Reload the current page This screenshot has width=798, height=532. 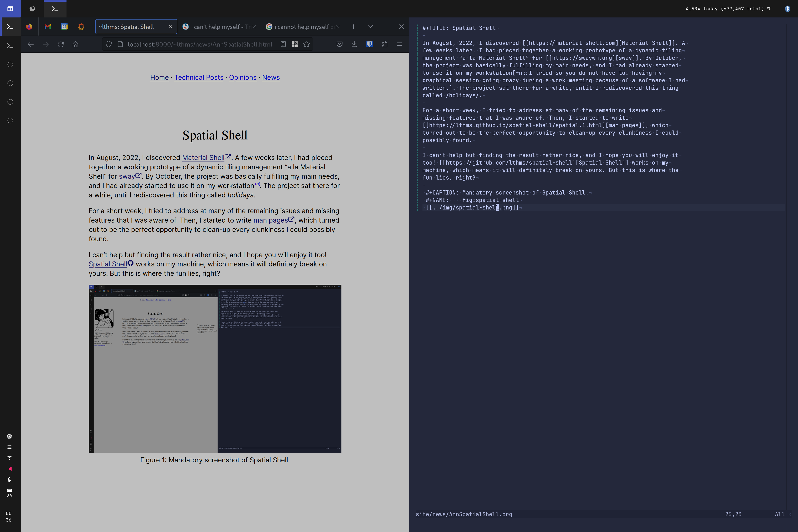tap(61, 44)
